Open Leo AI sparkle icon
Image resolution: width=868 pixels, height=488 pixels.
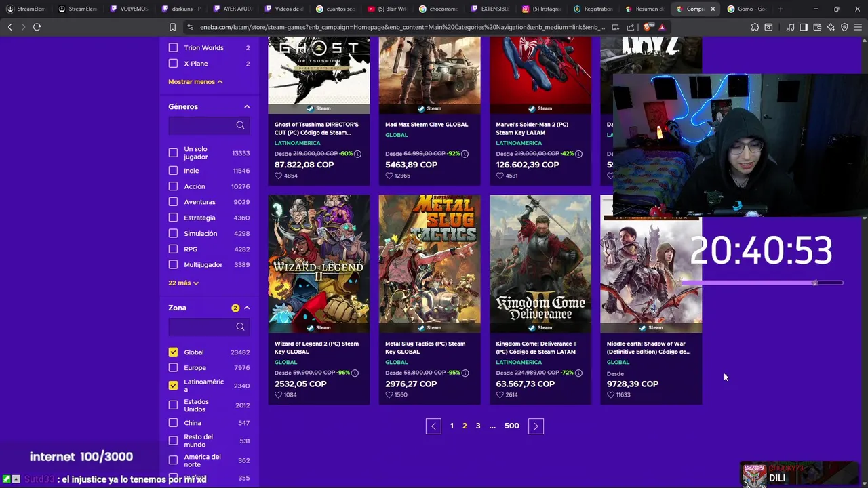coord(831,27)
